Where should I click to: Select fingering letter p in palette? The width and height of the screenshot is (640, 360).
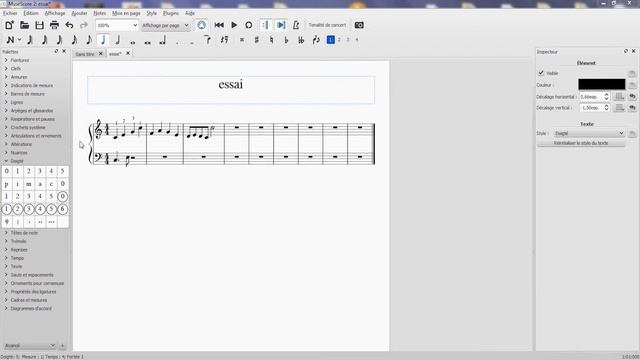[x=7, y=184]
